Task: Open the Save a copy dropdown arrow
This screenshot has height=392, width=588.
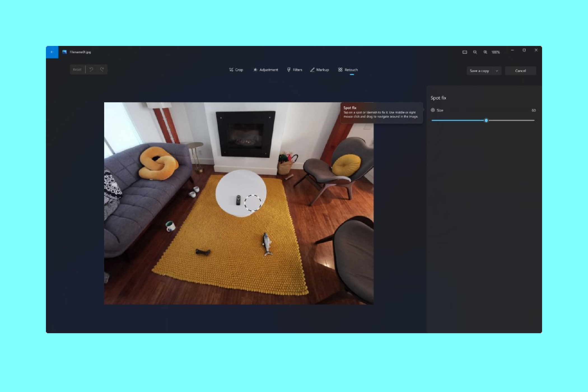Action: (x=497, y=71)
